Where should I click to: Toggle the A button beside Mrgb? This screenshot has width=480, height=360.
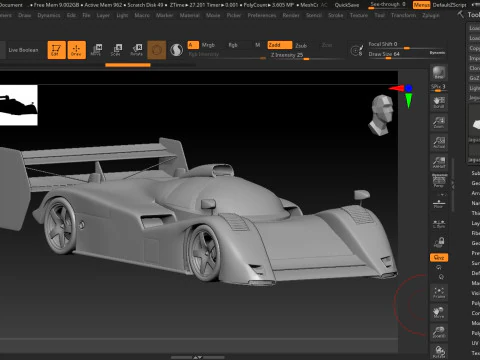click(193, 45)
